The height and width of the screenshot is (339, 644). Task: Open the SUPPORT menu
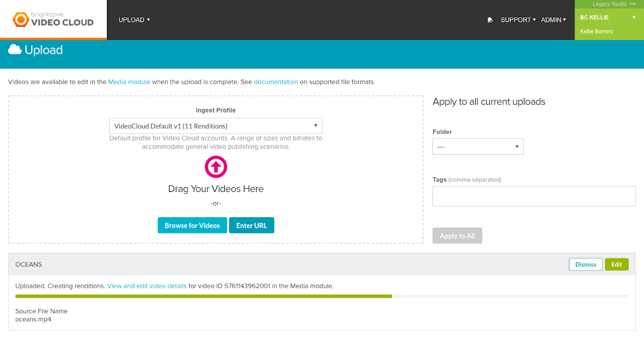coord(518,20)
